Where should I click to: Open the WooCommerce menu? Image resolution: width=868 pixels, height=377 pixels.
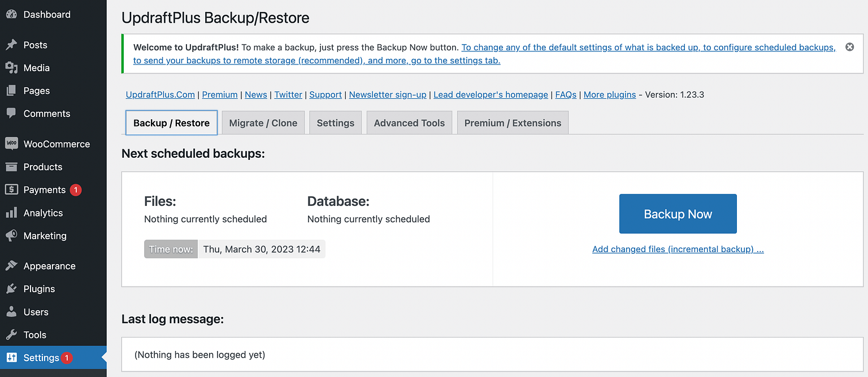(57, 144)
